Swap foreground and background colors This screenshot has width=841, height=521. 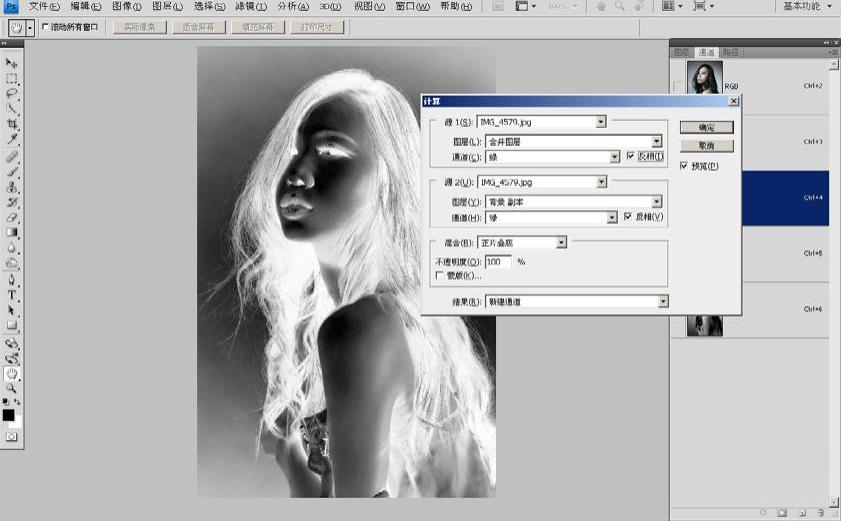pyautogui.click(x=17, y=401)
